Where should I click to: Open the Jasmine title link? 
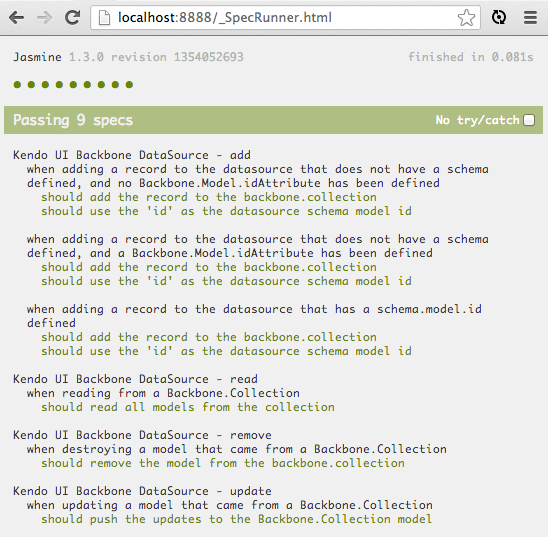[x=37, y=57]
